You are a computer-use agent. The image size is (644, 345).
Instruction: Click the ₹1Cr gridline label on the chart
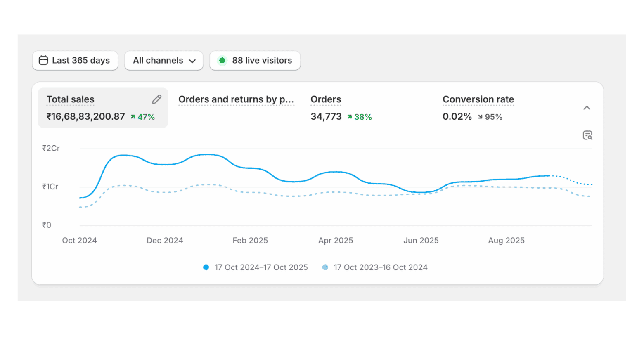(x=50, y=186)
